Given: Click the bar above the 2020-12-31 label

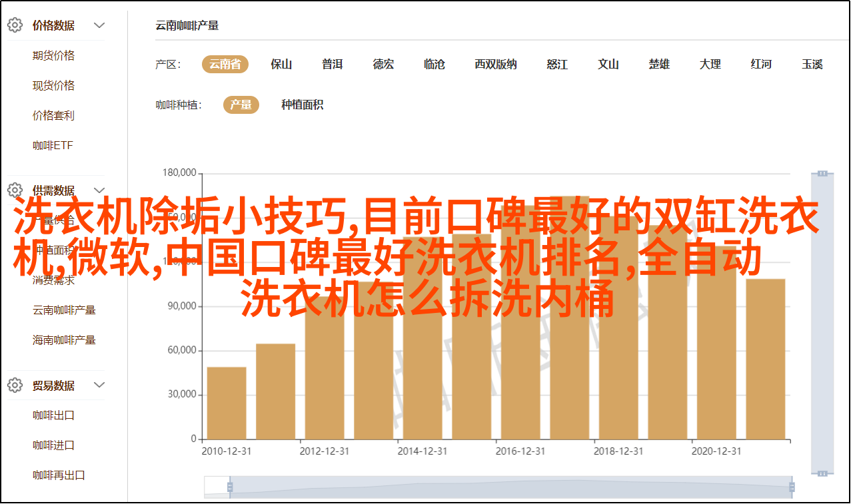Looking at the screenshot, I should [x=717, y=343].
